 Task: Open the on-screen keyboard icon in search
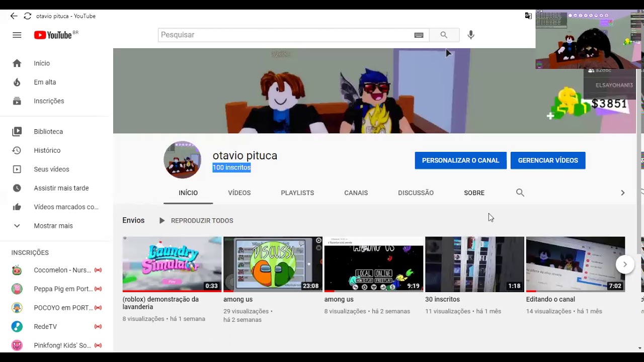point(419,35)
